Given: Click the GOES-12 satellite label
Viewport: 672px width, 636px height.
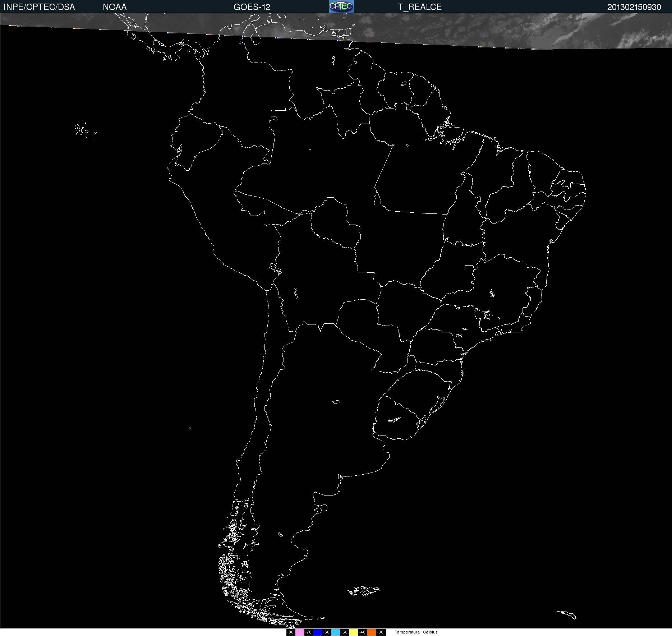Looking at the screenshot, I should tap(252, 7).
